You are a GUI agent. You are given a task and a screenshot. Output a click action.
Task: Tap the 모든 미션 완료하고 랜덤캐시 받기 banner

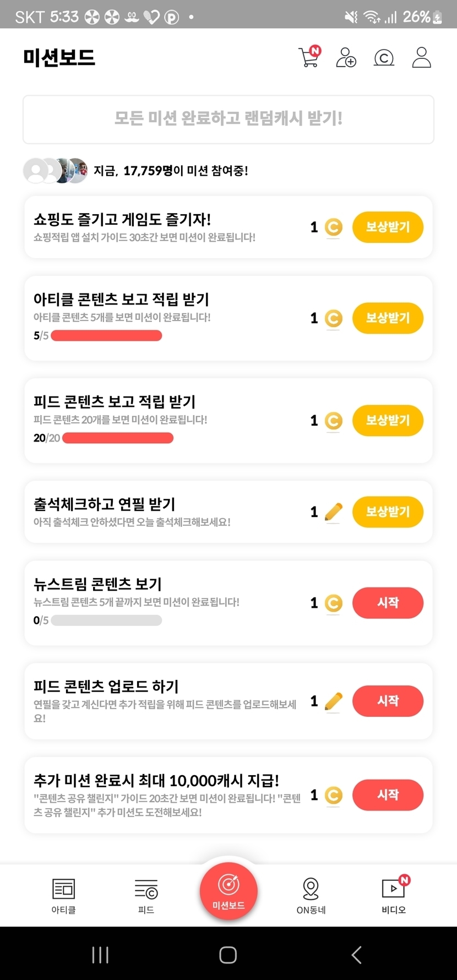228,119
